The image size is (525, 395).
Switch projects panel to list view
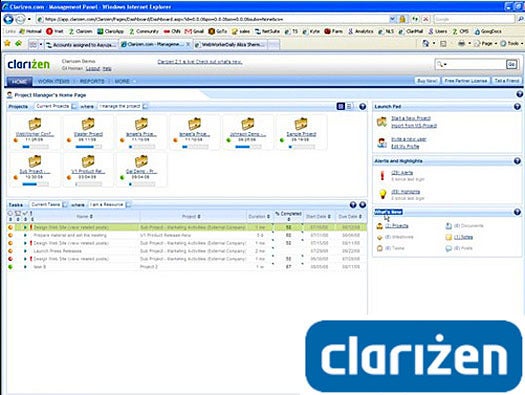pyautogui.click(x=349, y=106)
